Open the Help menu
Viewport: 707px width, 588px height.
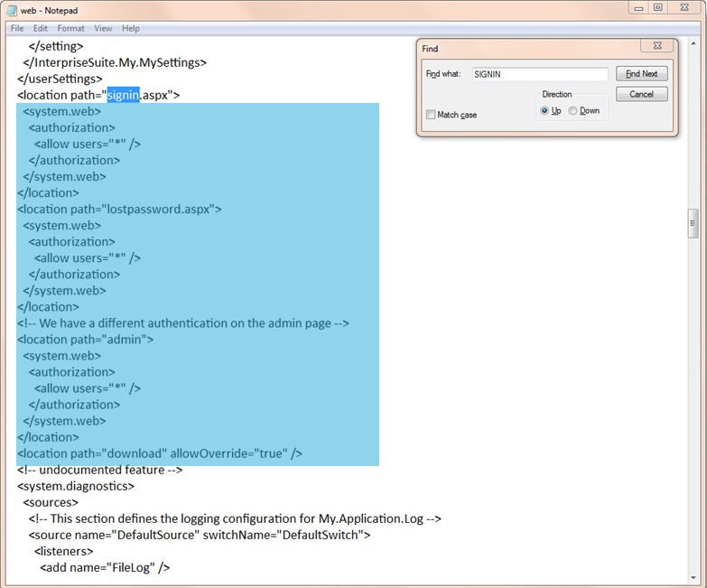click(131, 28)
